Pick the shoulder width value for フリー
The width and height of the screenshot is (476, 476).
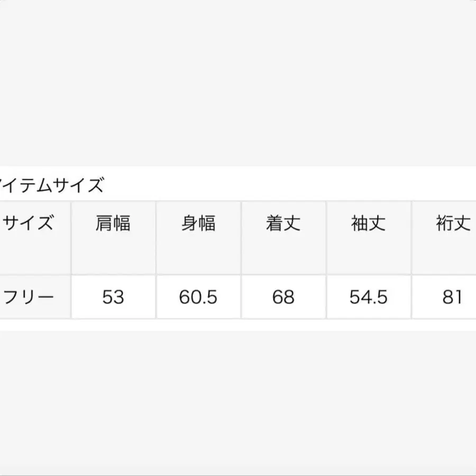point(113,297)
